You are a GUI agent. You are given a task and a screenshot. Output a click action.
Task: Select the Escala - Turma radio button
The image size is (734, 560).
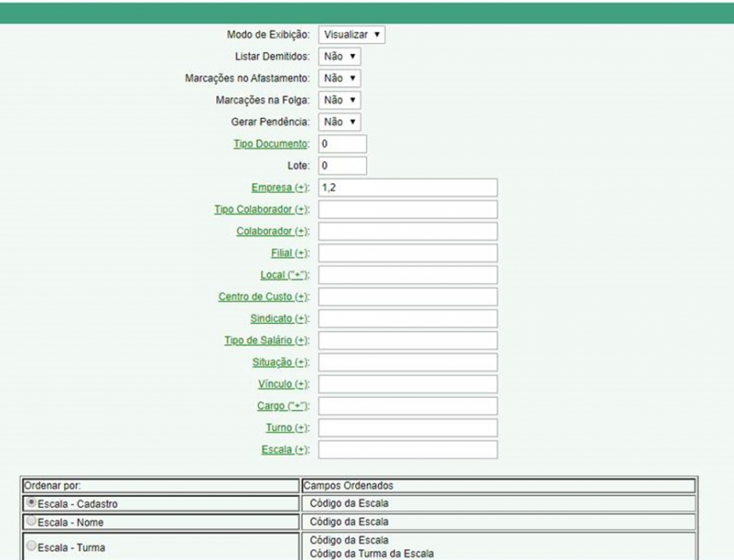(x=32, y=547)
